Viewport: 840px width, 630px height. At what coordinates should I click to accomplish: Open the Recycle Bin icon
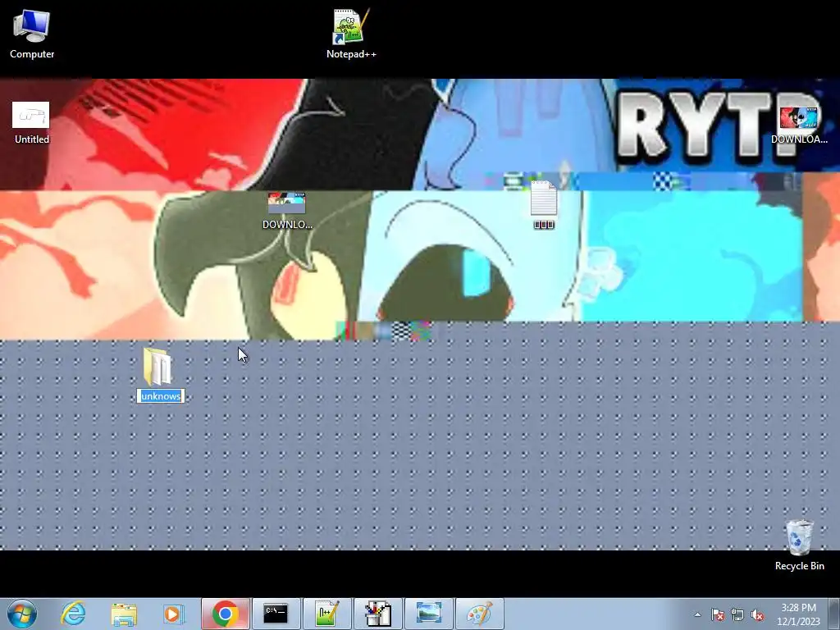coord(799,545)
